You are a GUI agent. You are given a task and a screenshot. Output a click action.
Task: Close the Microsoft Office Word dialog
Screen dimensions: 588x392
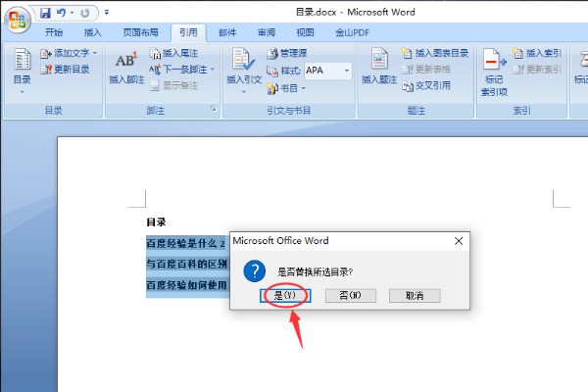[459, 241]
